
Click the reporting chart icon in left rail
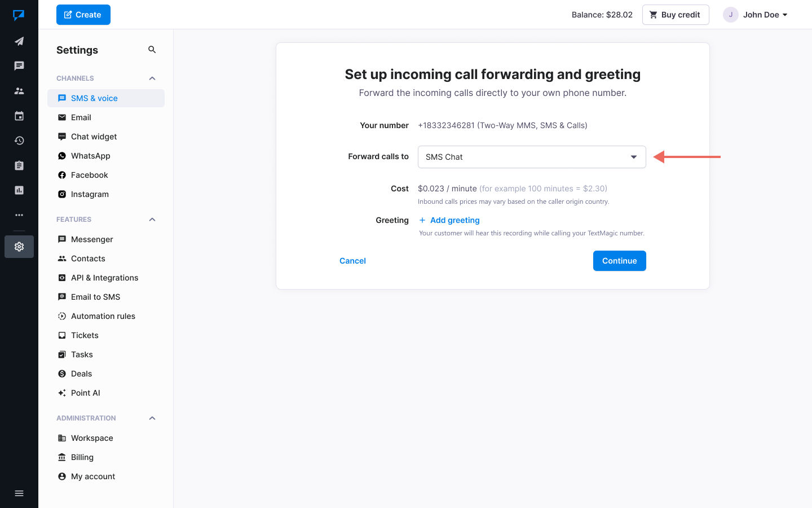tap(19, 190)
